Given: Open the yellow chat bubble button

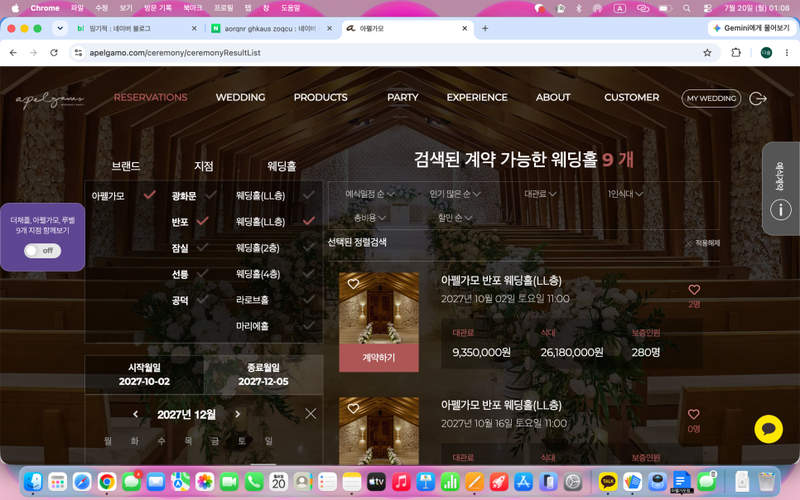Looking at the screenshot, I should [768, 429].
